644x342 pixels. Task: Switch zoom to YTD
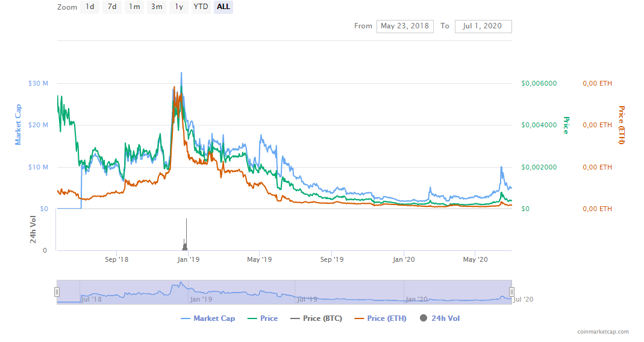[x=201, y=7]
